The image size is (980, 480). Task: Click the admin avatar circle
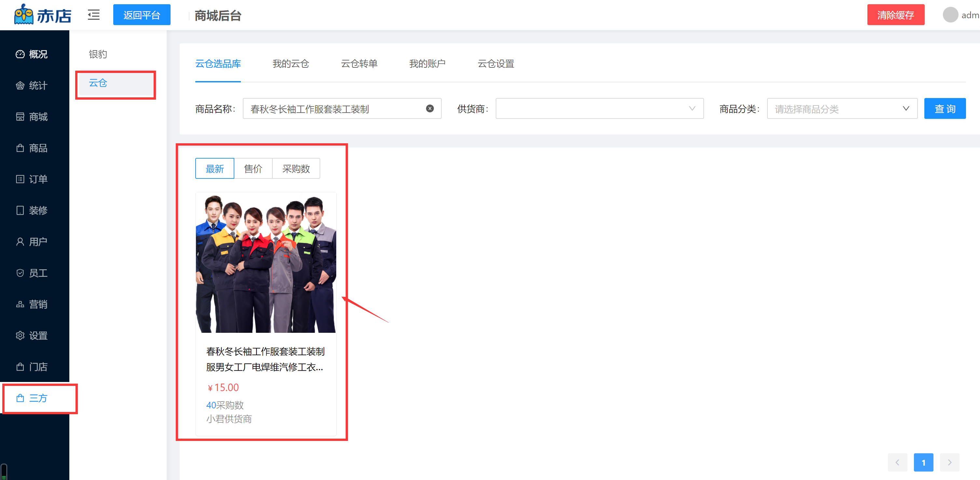pyautogui.click(x=950, y=15)
